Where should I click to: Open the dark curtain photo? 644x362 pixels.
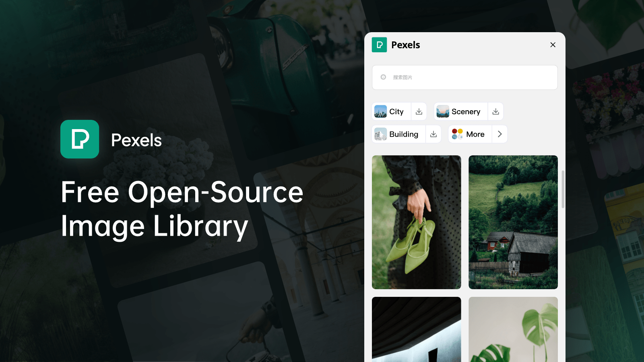(x=416, y=329)
